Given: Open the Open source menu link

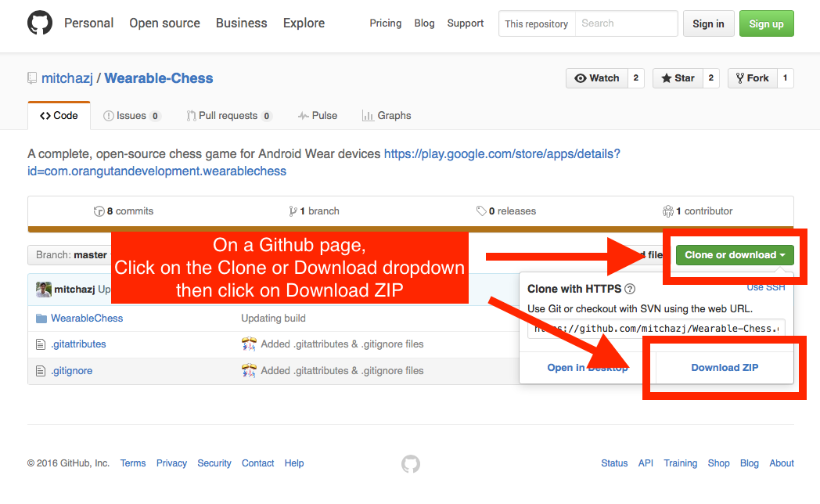Looking at the screenshot, I should tap(165, 23).
